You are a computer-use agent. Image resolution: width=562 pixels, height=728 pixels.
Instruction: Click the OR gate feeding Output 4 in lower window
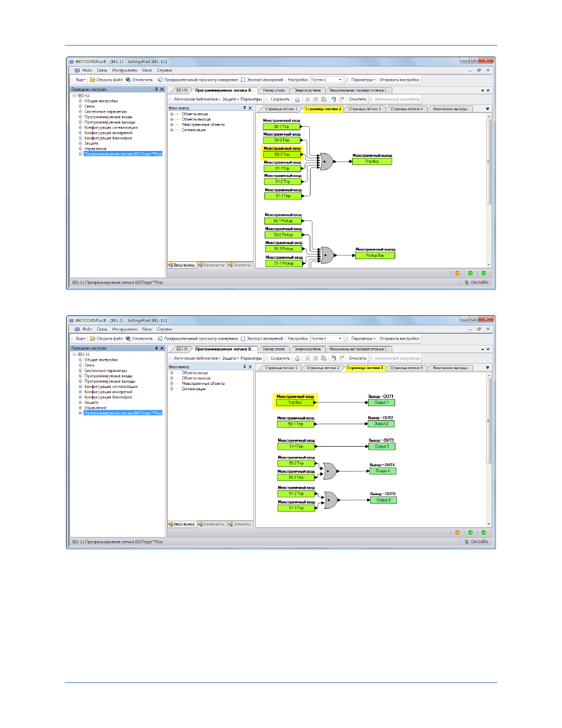(329, 471)
